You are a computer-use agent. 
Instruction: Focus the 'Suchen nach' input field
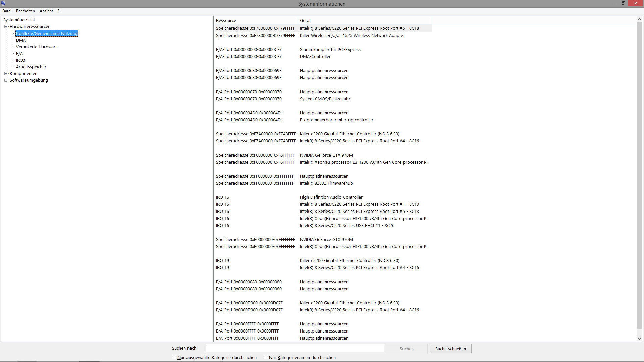click(x=294, y=348)
